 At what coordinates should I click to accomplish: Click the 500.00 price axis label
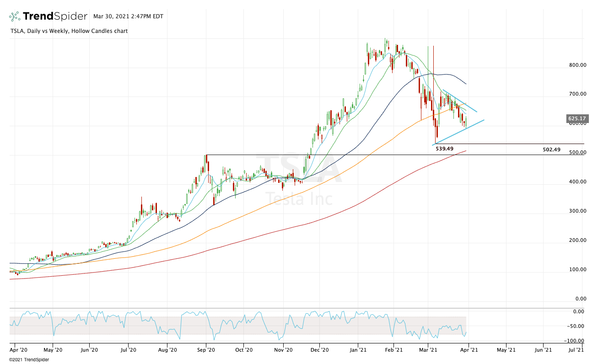pos(578,153)
